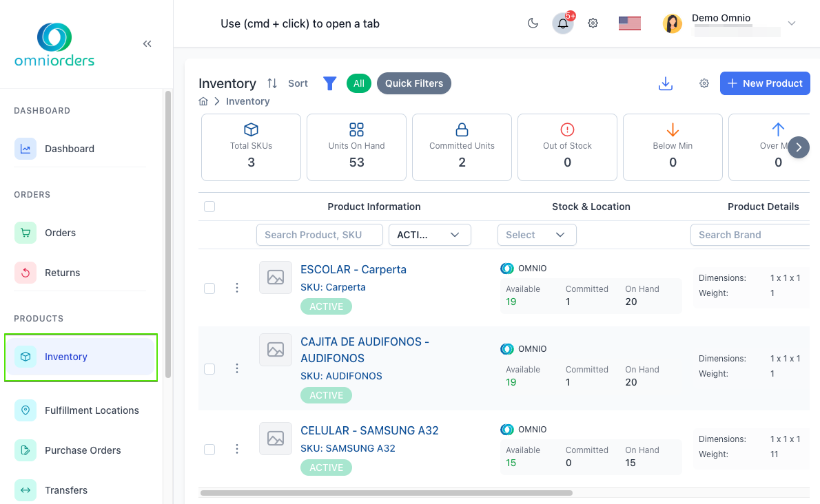The width and height of the screenshot is (820, 504).
Task: Click the blue filter funnel icon
Action: pos(329,83)
